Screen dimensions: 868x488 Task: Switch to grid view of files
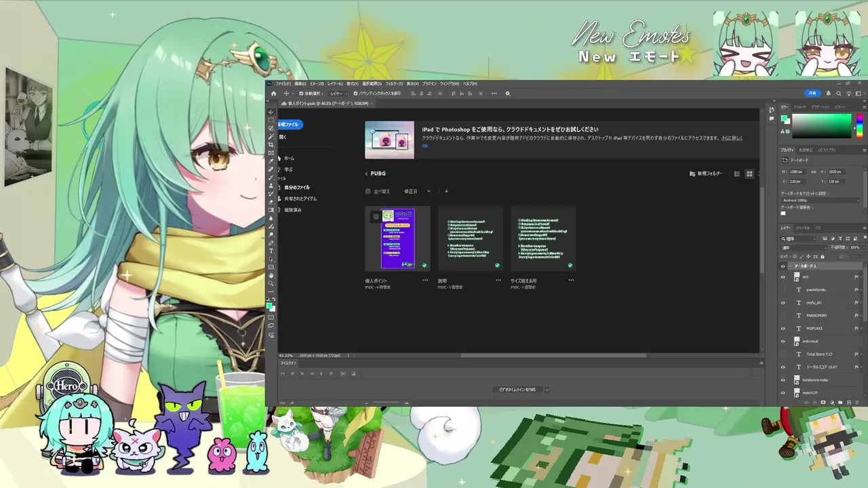[x=749, y=174]
